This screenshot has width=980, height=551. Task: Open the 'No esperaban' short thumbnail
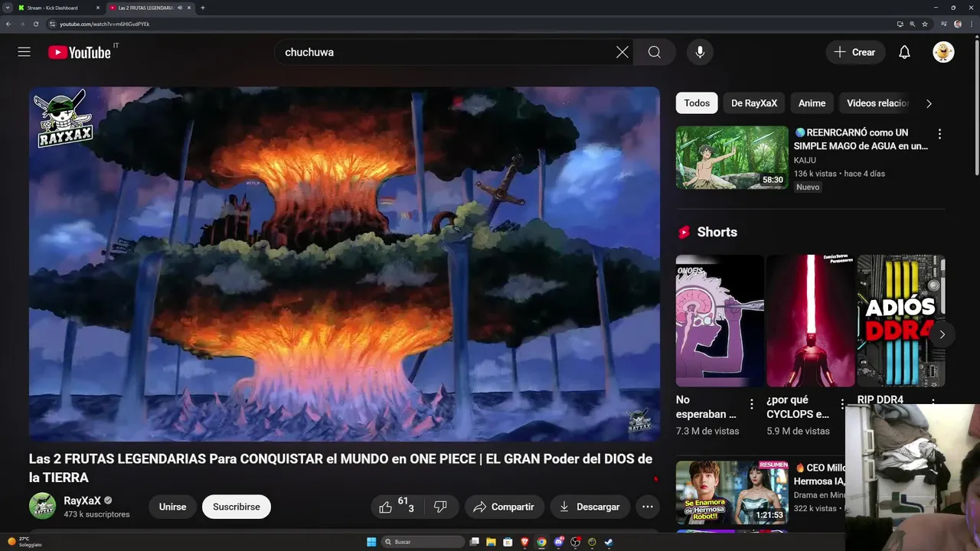point(720,321)
